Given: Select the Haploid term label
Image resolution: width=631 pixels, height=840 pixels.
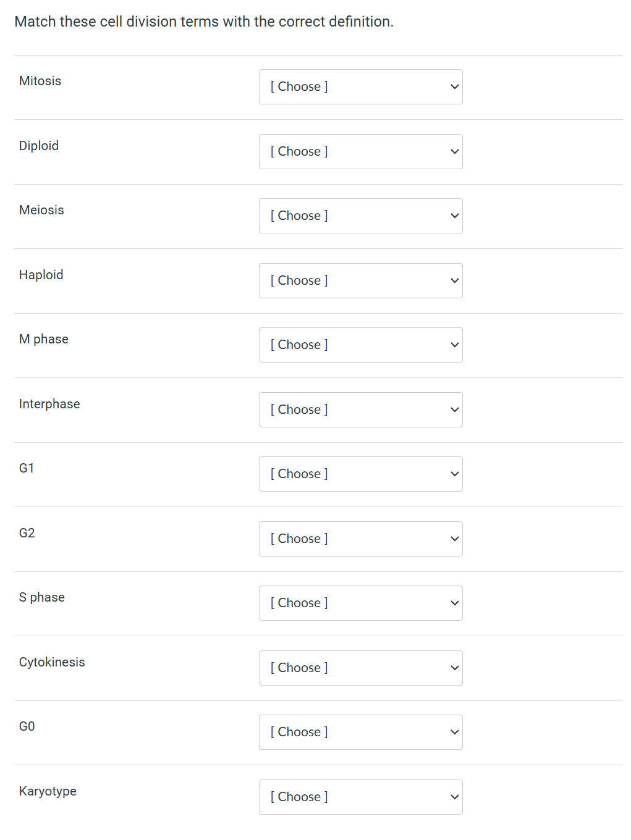Looking at the screenshot, I should [x=41, y=275].
